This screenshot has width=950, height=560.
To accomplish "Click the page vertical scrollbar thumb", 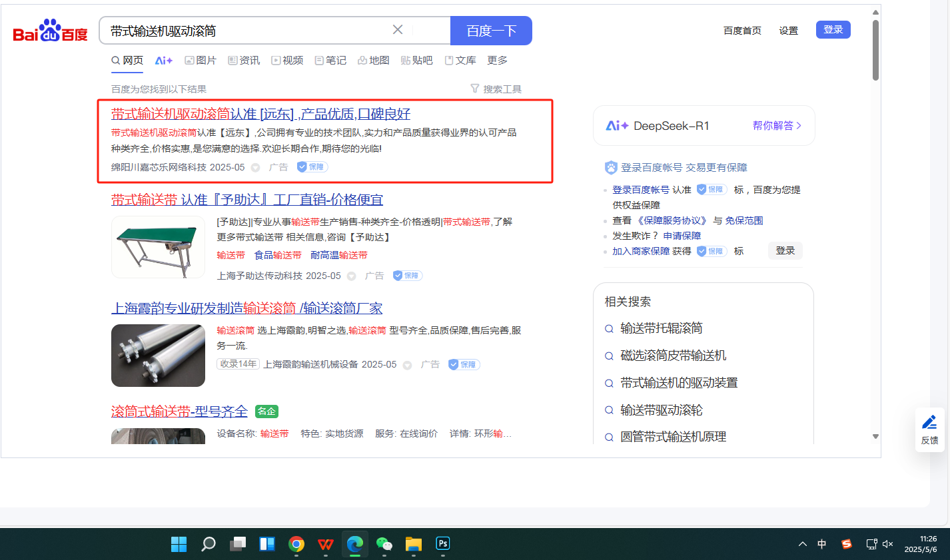I will point(875,50).
